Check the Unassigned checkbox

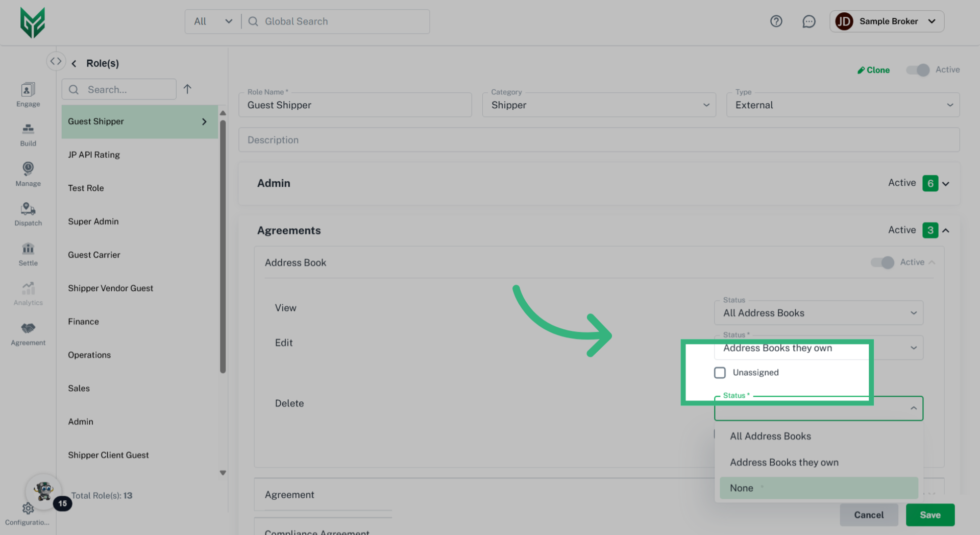click(x=720, y=373)
